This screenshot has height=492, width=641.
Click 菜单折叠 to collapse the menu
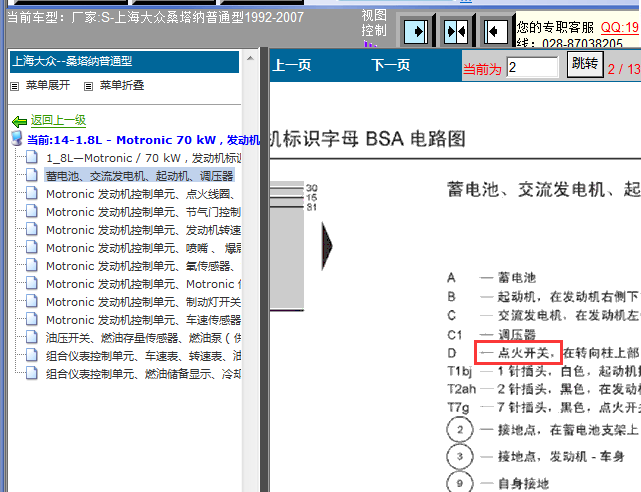[122, 85]
